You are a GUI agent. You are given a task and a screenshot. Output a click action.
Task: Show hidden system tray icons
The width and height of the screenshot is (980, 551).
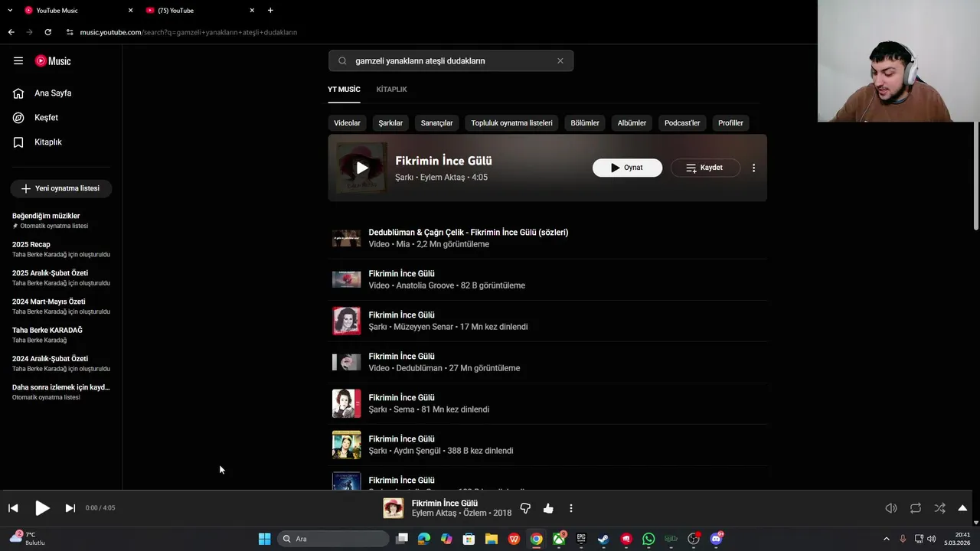click(887, 539)
